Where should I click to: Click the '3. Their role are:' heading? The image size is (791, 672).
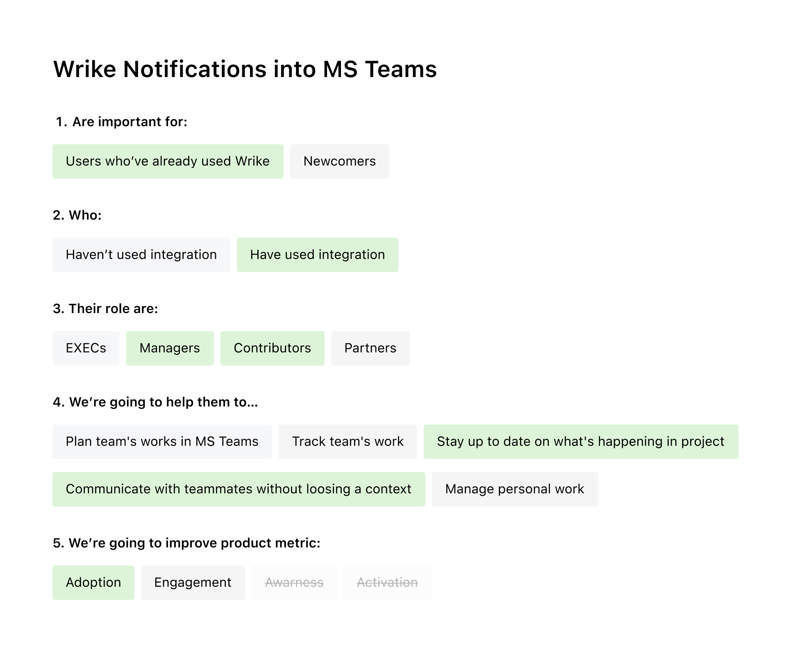coord(105,309)
